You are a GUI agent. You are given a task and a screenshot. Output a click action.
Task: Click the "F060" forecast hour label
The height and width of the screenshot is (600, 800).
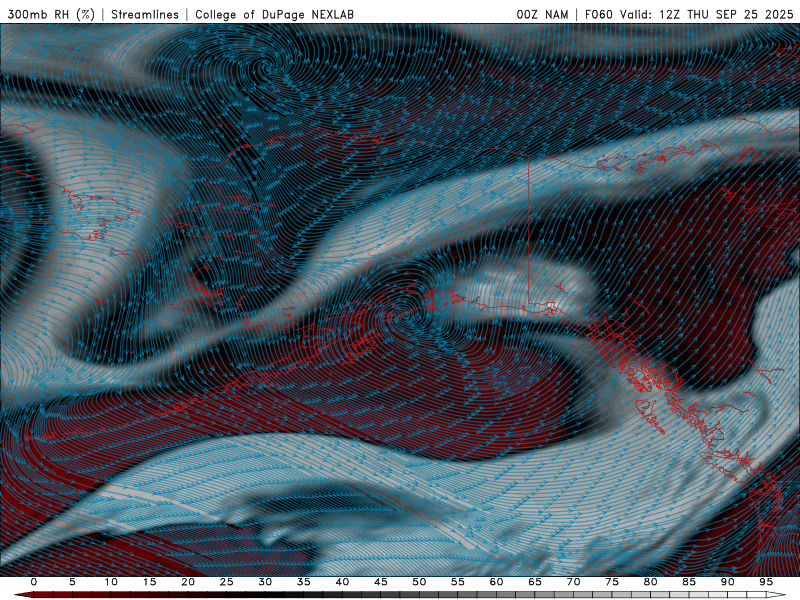(598, 14)
